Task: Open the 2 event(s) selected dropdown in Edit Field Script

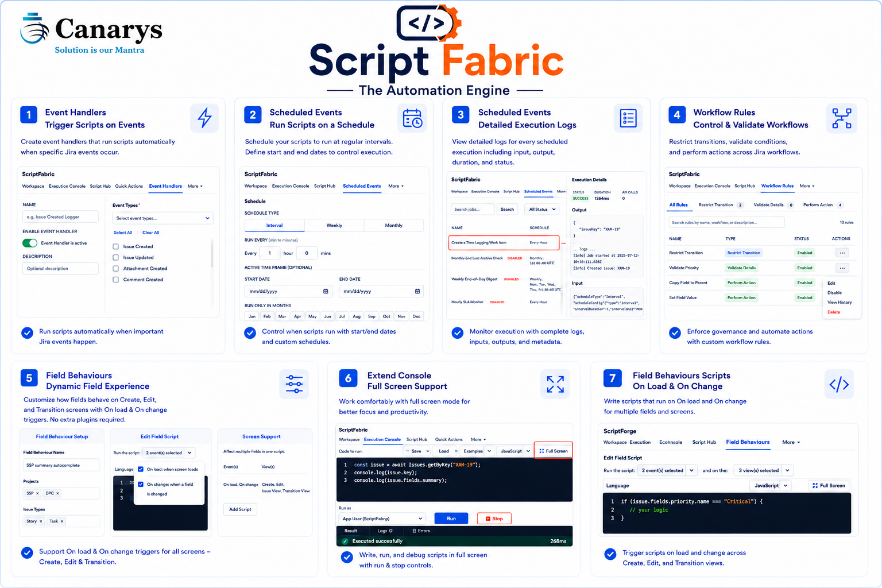Action: tap(169, 452)
